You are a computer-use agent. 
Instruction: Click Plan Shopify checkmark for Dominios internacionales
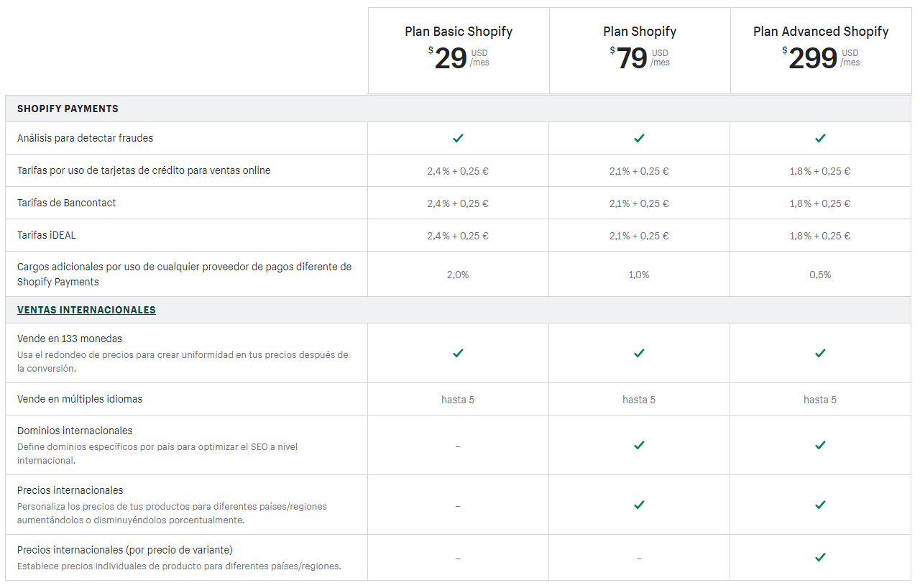[x=640, y=445]
